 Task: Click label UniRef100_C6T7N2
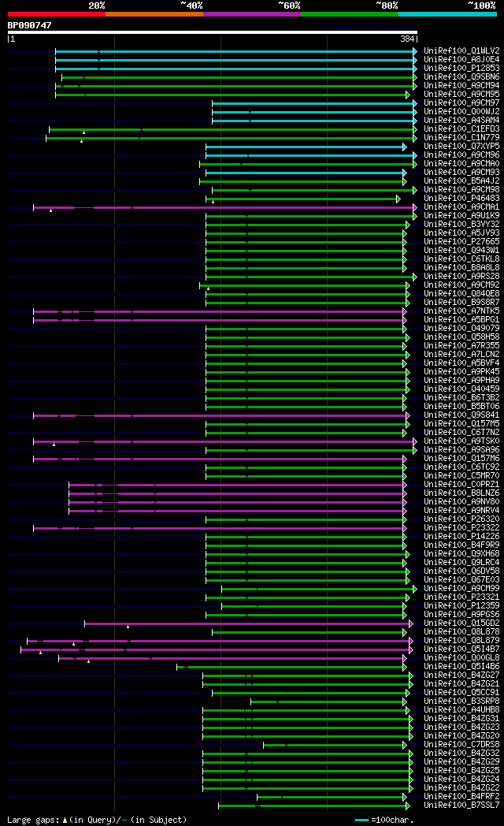click(x=461, y=433)
